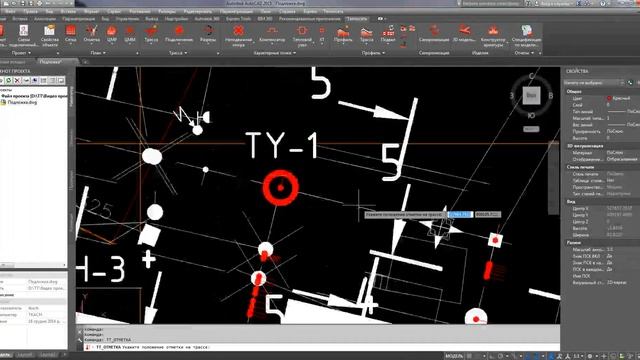640x360 pixels.
Task: Collapse the Стиль печати section
Action: pos(580,167)
